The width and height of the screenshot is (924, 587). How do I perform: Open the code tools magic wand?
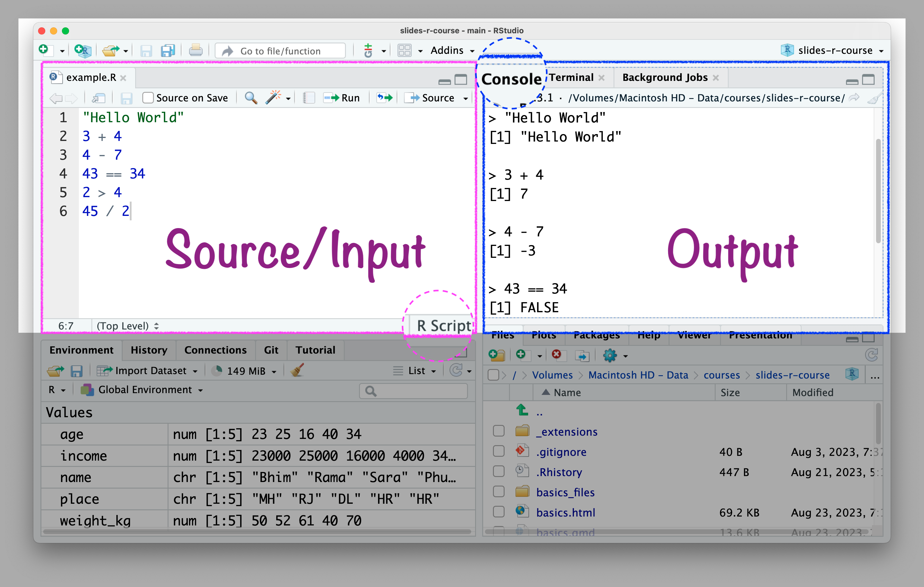[273, 98]
